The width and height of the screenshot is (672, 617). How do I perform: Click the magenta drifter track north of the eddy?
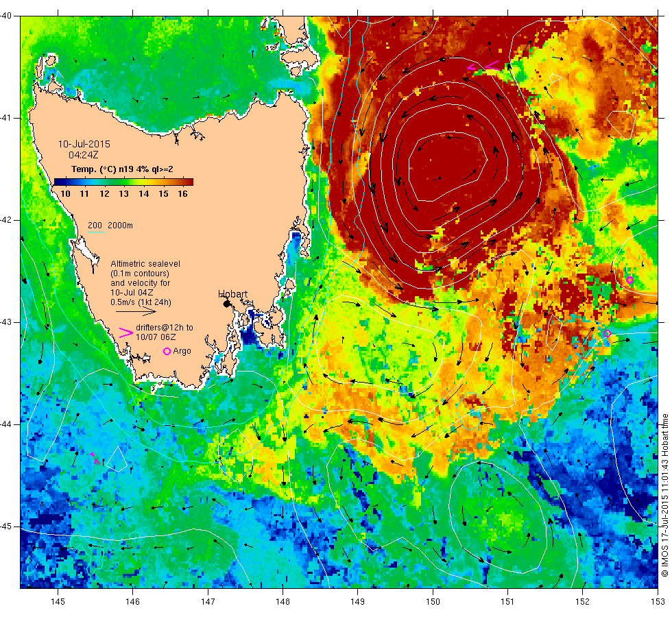point(484,66)
